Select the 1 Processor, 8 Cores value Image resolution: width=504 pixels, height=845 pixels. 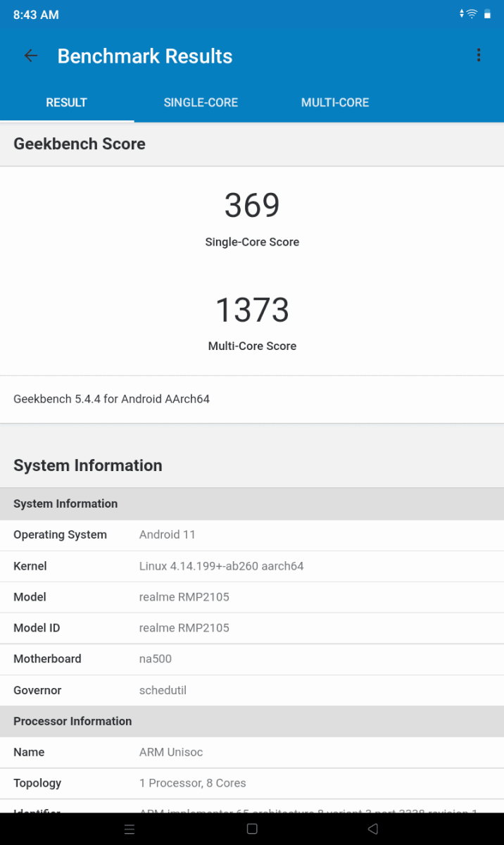pos(193,784)
